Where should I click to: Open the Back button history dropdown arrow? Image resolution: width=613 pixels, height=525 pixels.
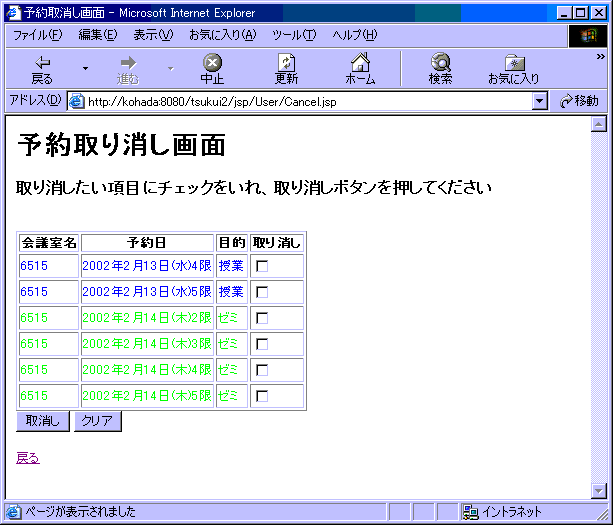[x=85, y=69]
